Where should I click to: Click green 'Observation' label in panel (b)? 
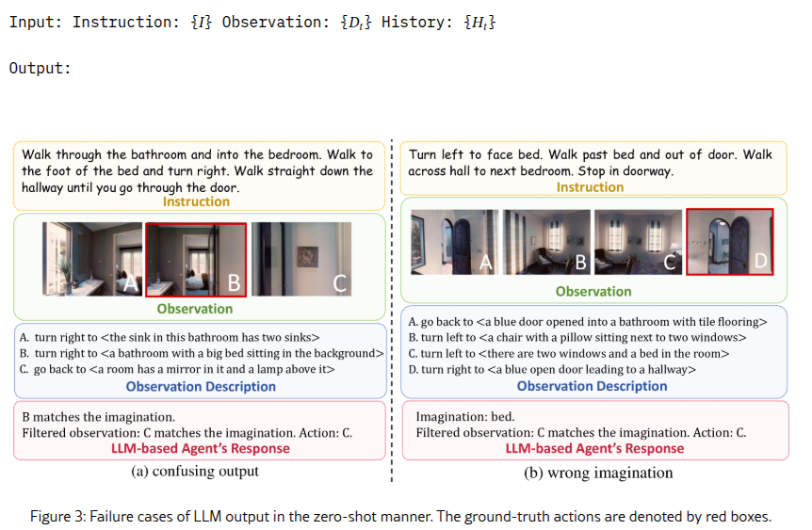[593, 292]
